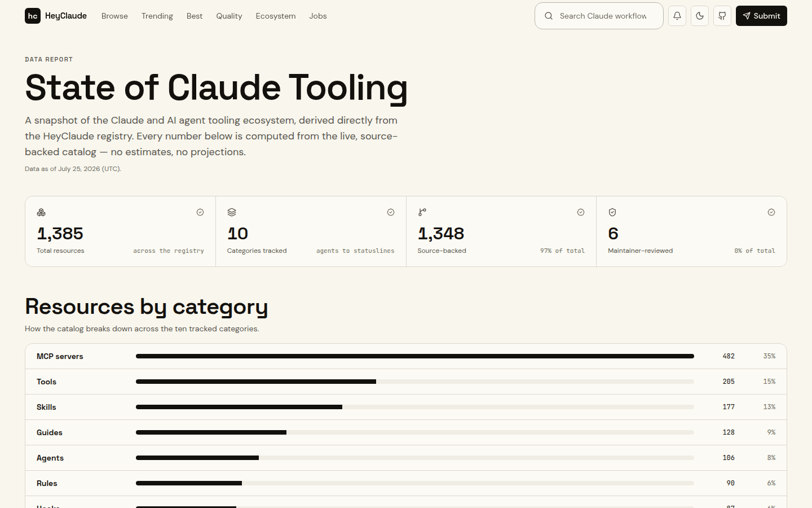Click the verified check in Maintainer-reviewed card

(x=771, y=212)
